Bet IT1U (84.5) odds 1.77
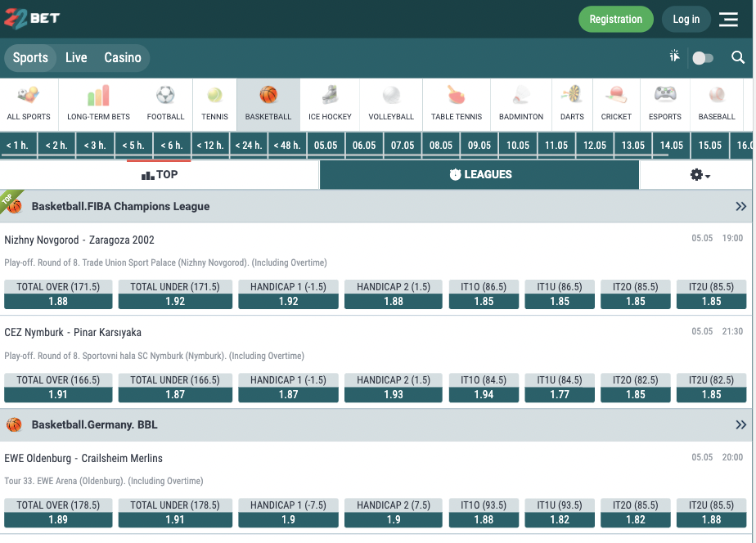The image size is (756, 543). click(560, 388)
